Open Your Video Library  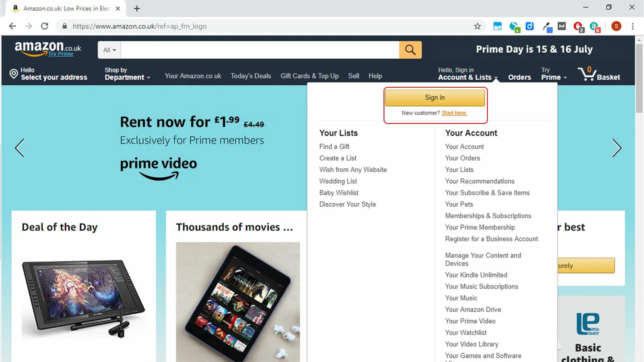(x=472, y=344)
